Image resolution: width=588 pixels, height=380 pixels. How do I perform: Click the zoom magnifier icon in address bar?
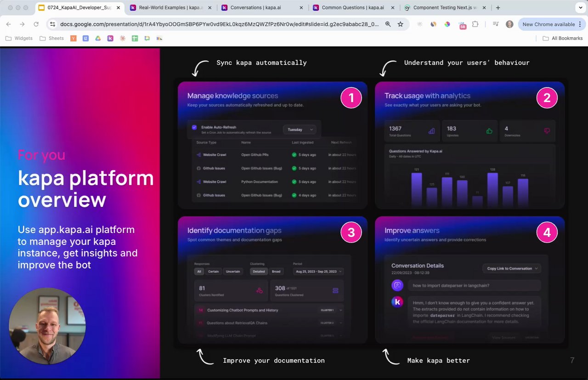pos(388,24)
